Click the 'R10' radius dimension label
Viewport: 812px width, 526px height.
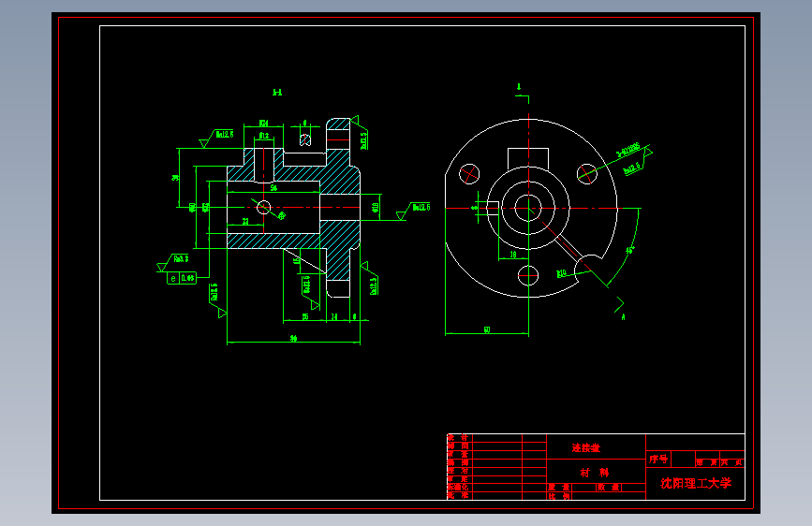coord(561,273)
